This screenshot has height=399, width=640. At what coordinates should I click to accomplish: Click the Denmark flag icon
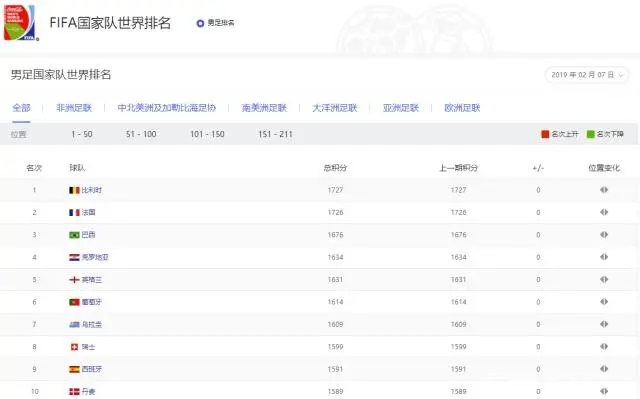coord(74,392)
